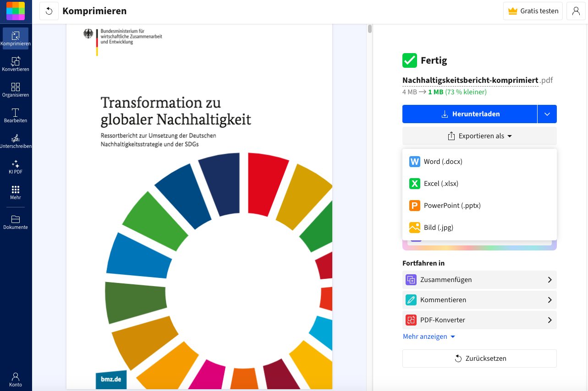Export as Excel (.xlsx)
588x391 pixels.
479,184
